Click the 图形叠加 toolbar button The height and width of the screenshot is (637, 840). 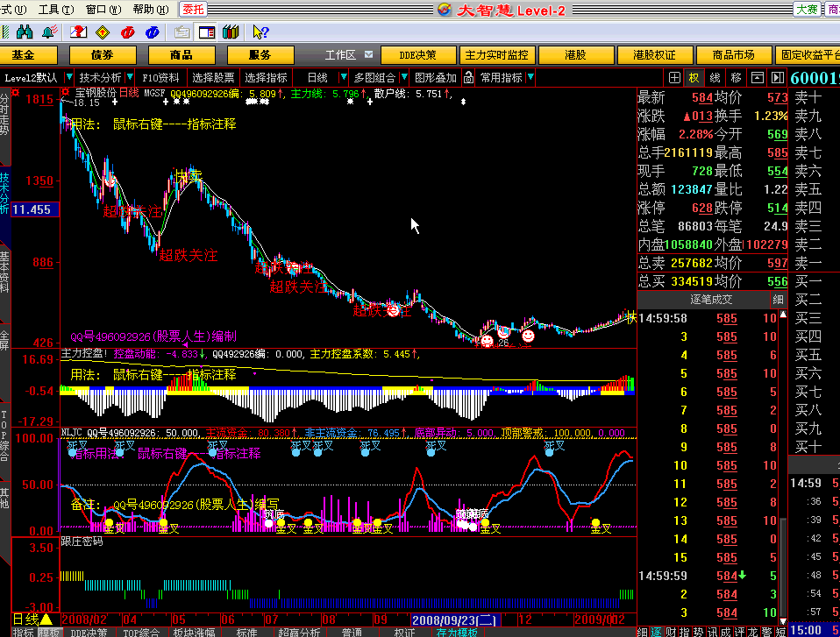tap(436, 78)
